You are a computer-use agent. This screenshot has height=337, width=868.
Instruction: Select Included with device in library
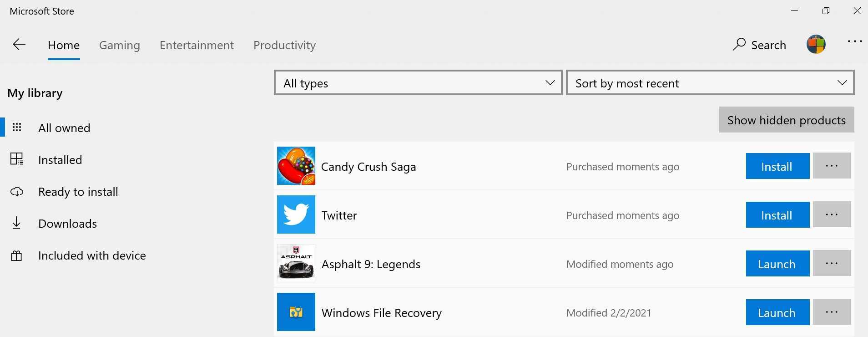tap(92, 255)
